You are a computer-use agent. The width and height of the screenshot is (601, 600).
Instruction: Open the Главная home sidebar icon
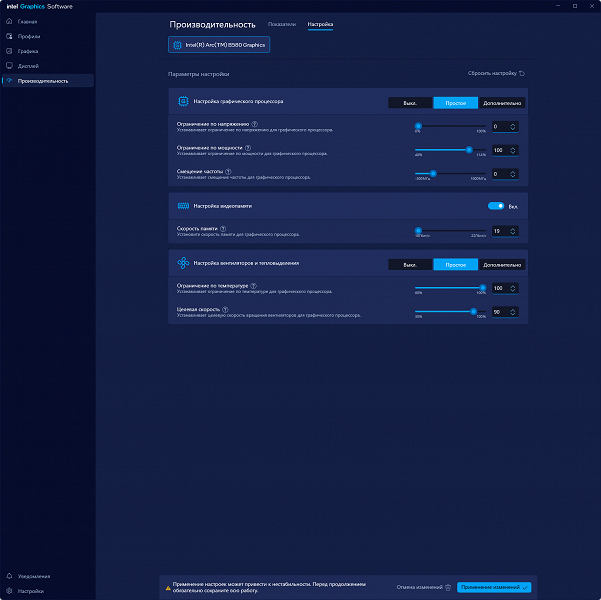coord(10,21)
